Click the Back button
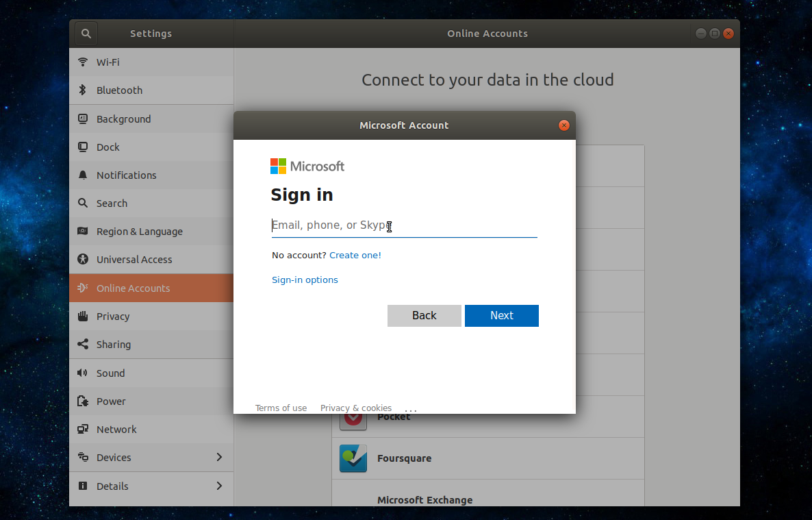The height and width of the screenshot is (520, 812). pyautogui.click(x=424, y=316)
